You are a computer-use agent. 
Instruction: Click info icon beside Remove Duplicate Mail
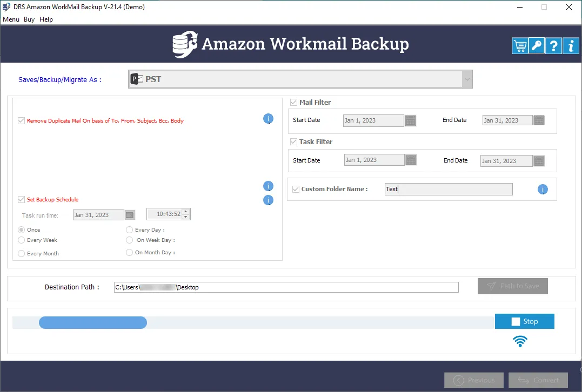[x=268, y=119]
